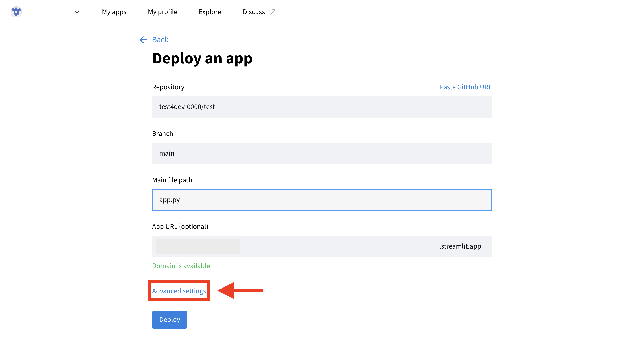This screenshot has width=644, height=337.
Task: Click the back arrow icon
Action: [x=143, y=40]
